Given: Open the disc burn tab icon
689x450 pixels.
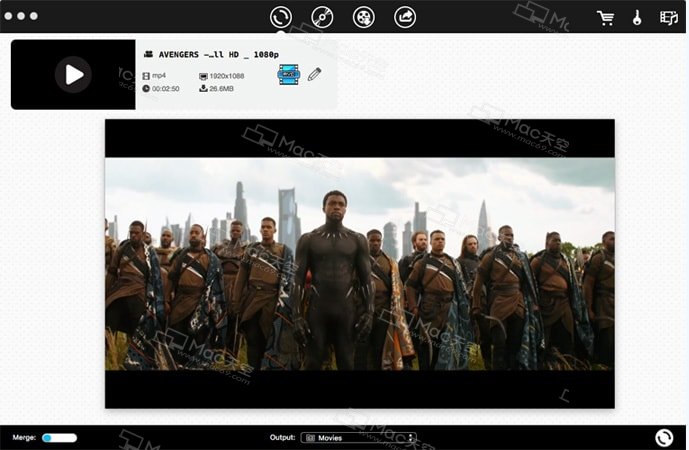Looking at the screenshot, I should 322,17.
